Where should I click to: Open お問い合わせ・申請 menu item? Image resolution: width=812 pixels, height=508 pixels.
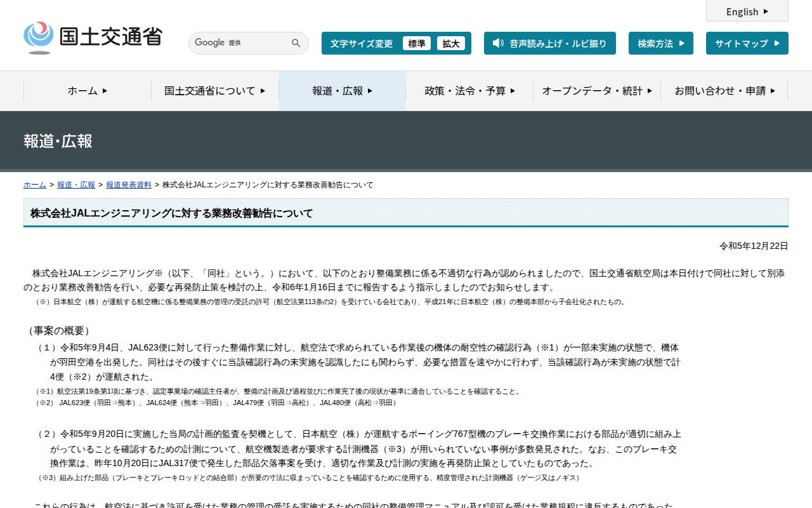[724, 91]
